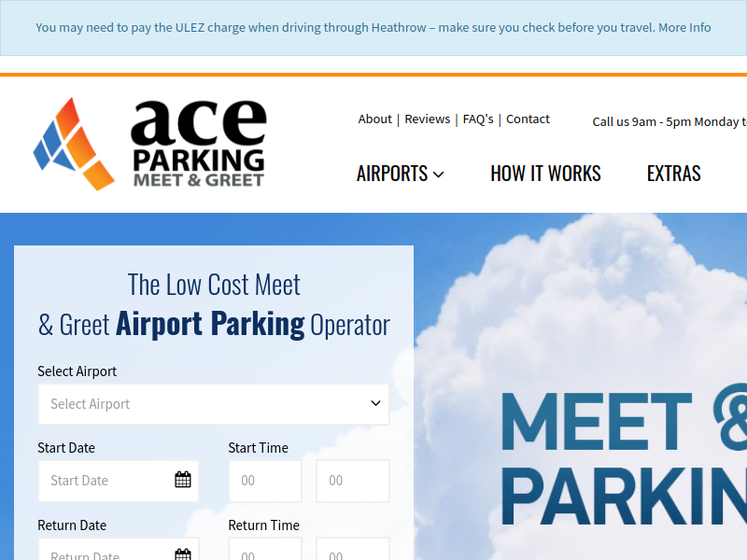This screenshot has height=560, width=747.
Task: Visit the About page
Action: 375,119
